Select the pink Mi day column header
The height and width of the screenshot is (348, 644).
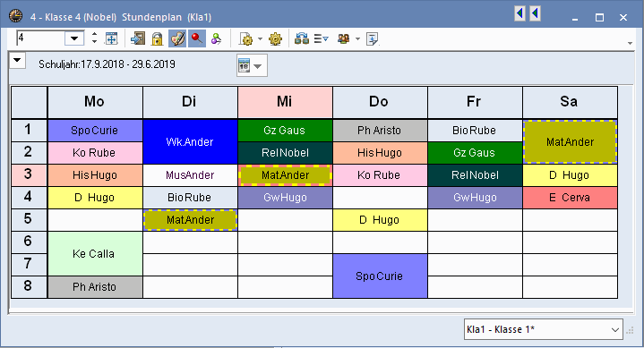pos(285,102)
